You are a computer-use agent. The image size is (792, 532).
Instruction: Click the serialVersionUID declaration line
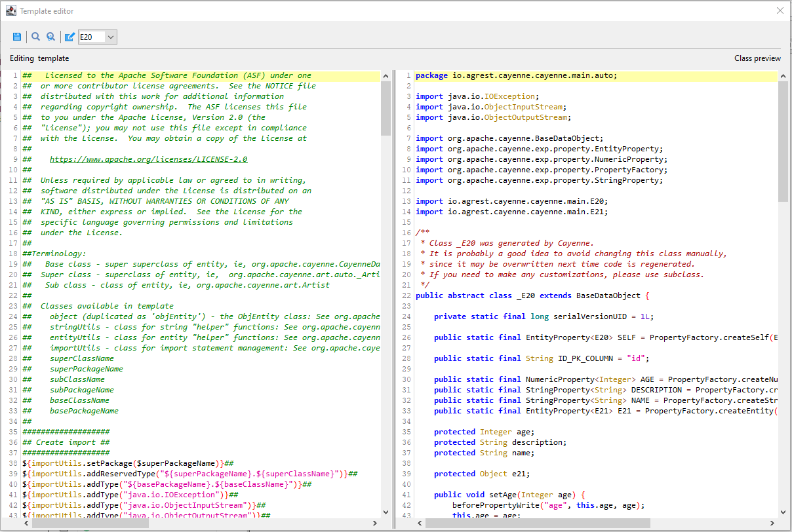[544, 316]
